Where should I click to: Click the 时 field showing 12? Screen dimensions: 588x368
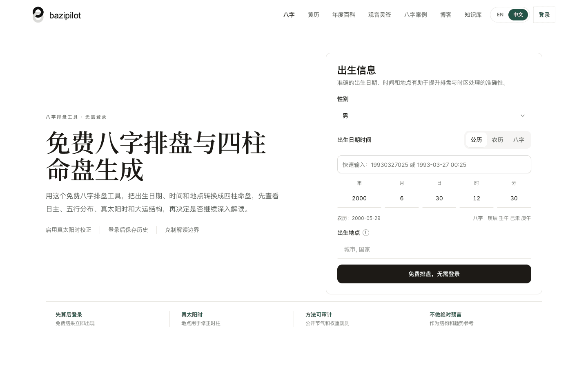coord(477,198)
